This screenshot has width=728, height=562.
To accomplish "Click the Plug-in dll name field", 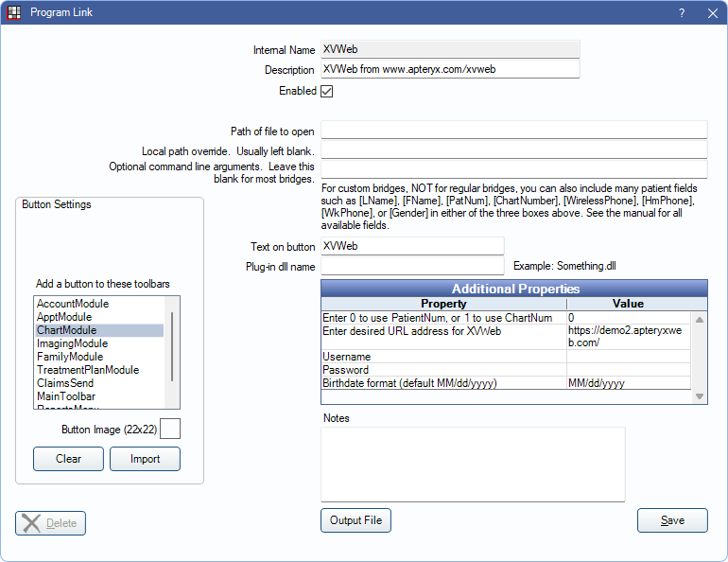I will point(412,267).
